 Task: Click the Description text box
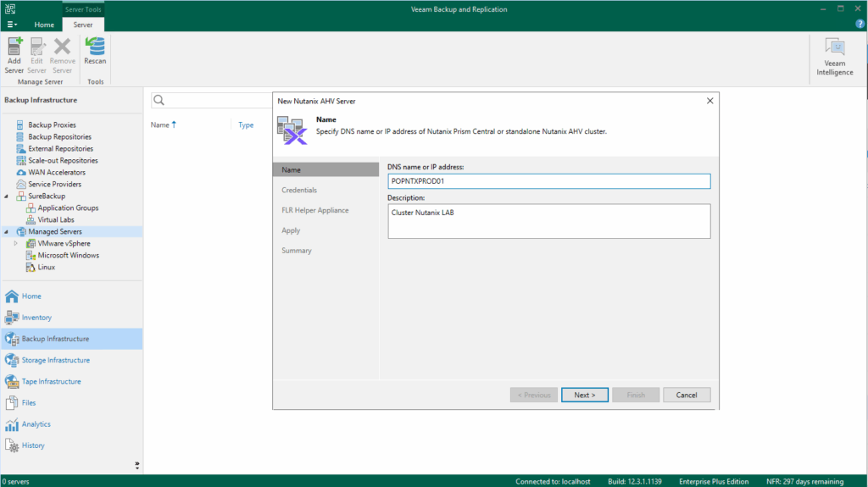click(548, 221)
